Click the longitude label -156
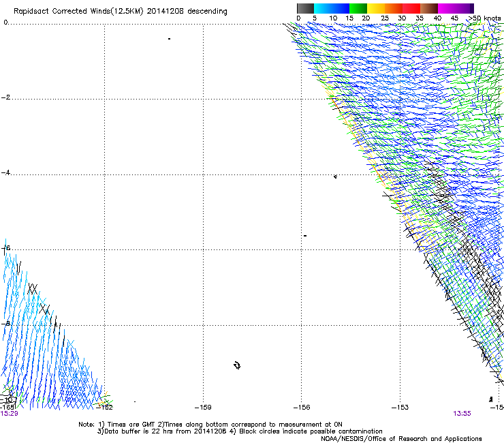504x443 pixels. (302, 408)
